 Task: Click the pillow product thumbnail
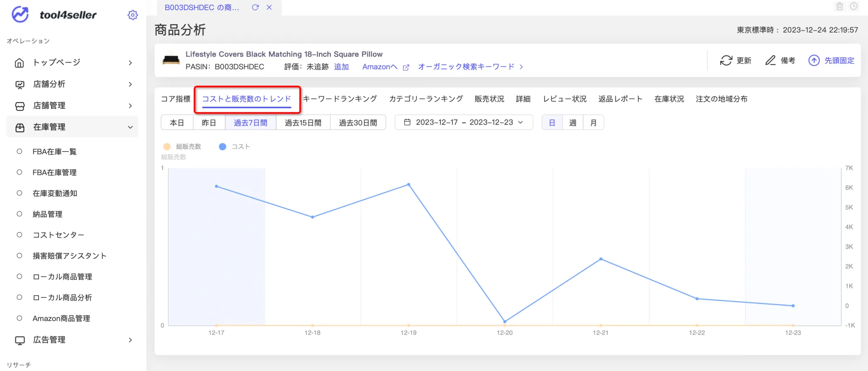tap(171, 60)
